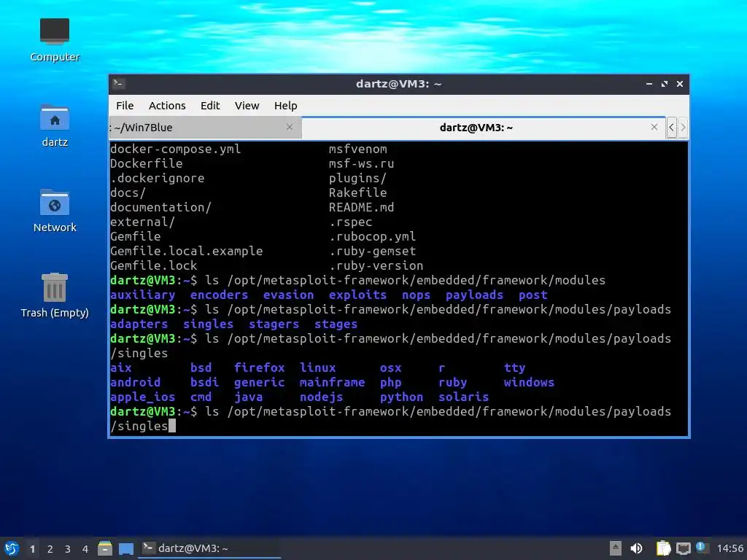The width and height of the screenshot is (747, 560).
Task: Click '.ruby-version' in the file listing
Action: point(376,265)
